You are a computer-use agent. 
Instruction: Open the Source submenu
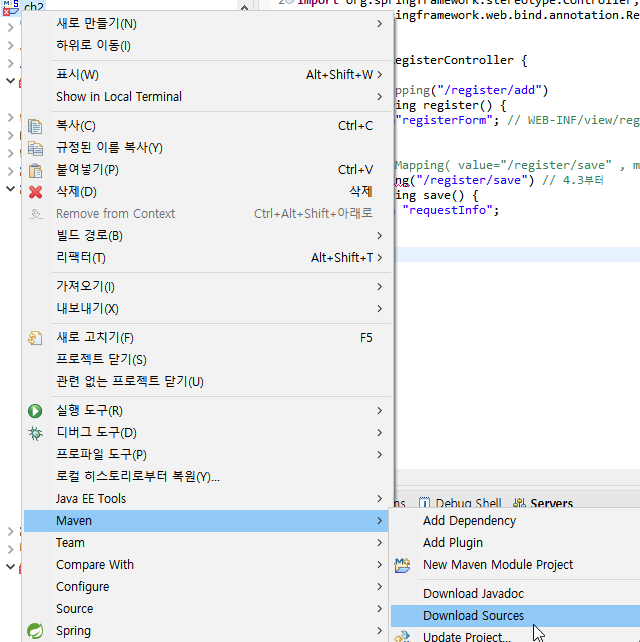[206, 609]
